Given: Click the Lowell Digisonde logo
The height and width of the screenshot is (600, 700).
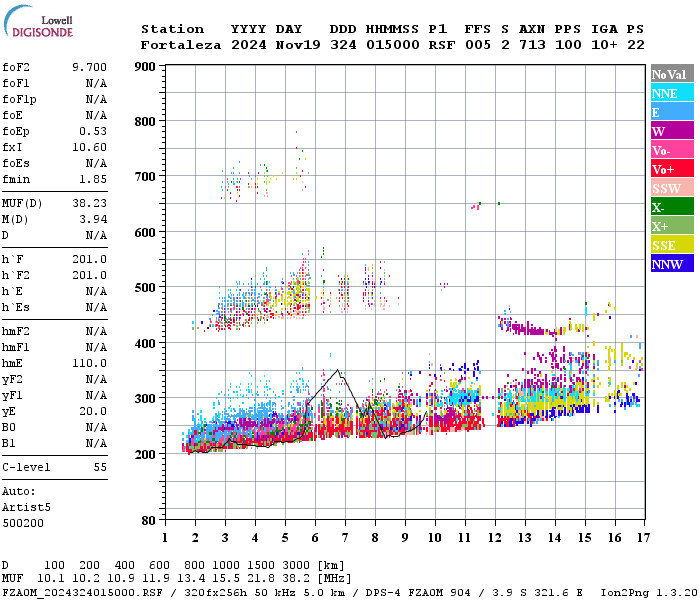Looking at the screenshot, I should click(x=39, y=22).
